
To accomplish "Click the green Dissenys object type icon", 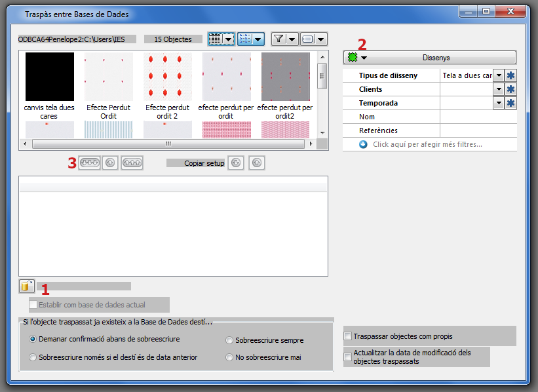I will click(x=353, y=57).
